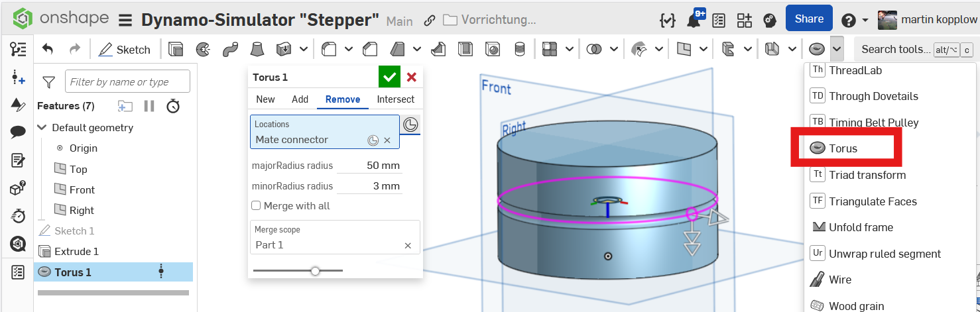Collapse the Default geometry tree

[x=42, y=127]
